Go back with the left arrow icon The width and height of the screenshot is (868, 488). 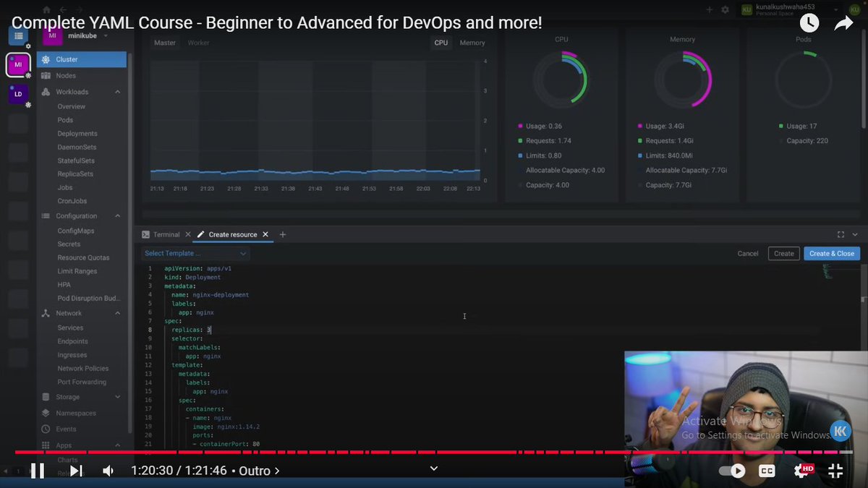[64, 9]
